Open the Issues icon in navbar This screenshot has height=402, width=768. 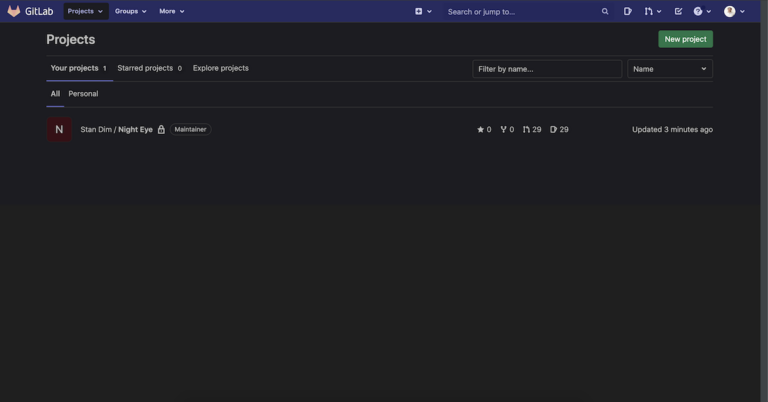(627, 11)
